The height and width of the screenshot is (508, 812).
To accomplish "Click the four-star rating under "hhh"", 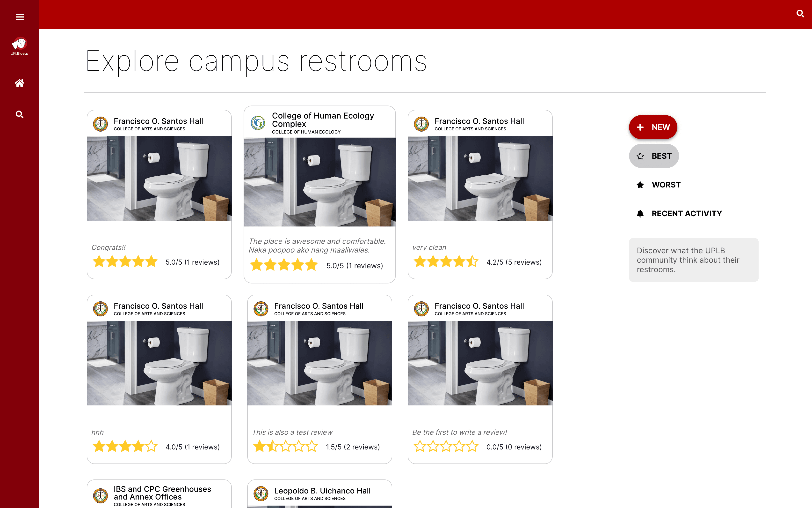I will [x=125, y=446].
